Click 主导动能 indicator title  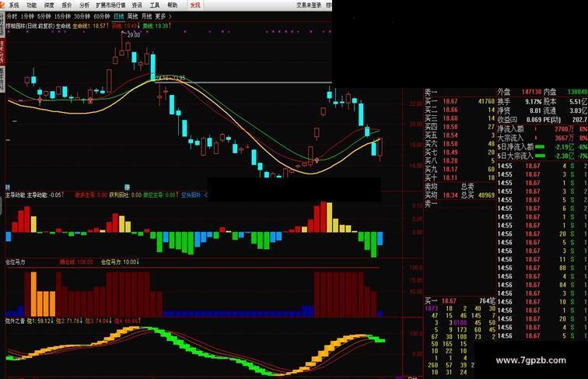coord(16,195)
